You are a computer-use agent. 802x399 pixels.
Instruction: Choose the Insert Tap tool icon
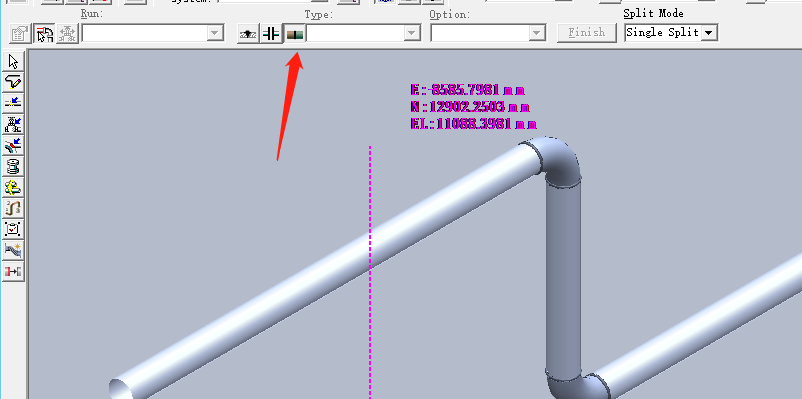[13, 145]
